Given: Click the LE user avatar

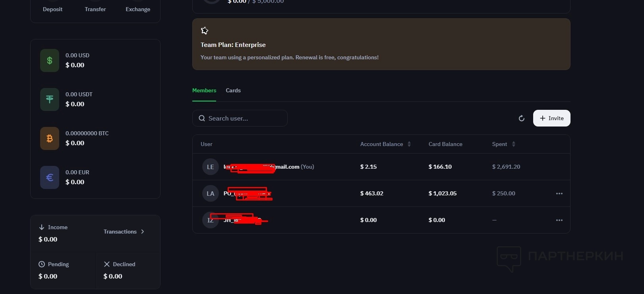Looking at the screenshot, I should click(x=211, y=167).
